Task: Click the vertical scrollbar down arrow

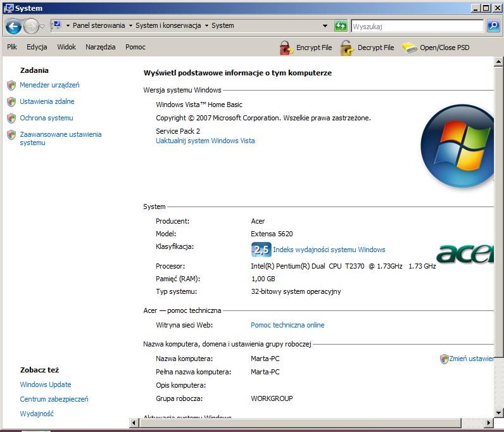Action: tap(498, 412)
